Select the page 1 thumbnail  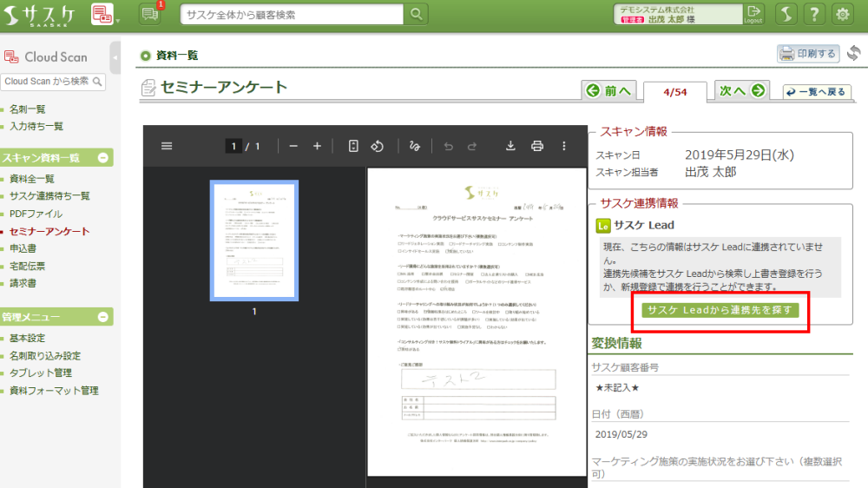pos(254,241)
